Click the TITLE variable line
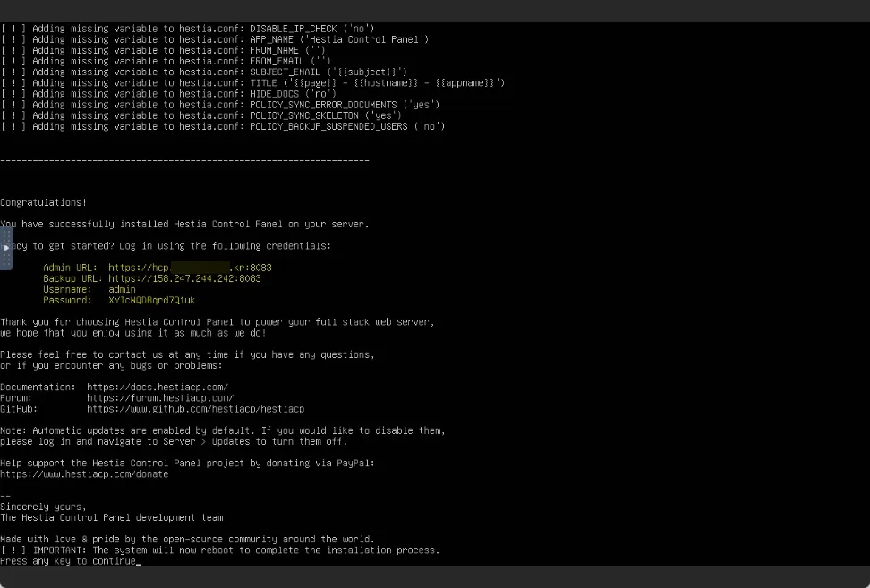This screenshot has height=588, width=870. pos(252,82)
